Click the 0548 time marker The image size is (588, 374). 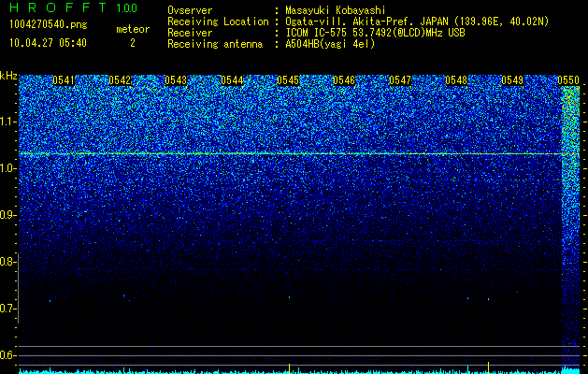coord(456,80)
